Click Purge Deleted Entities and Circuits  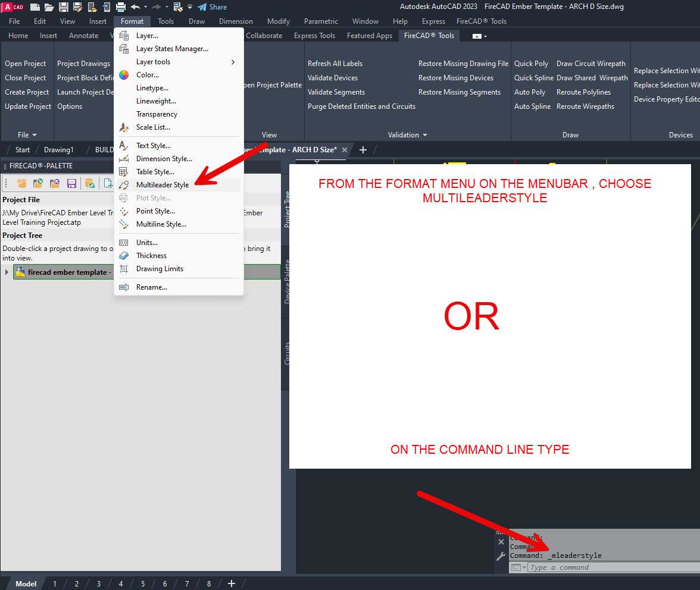coord(361,106)
